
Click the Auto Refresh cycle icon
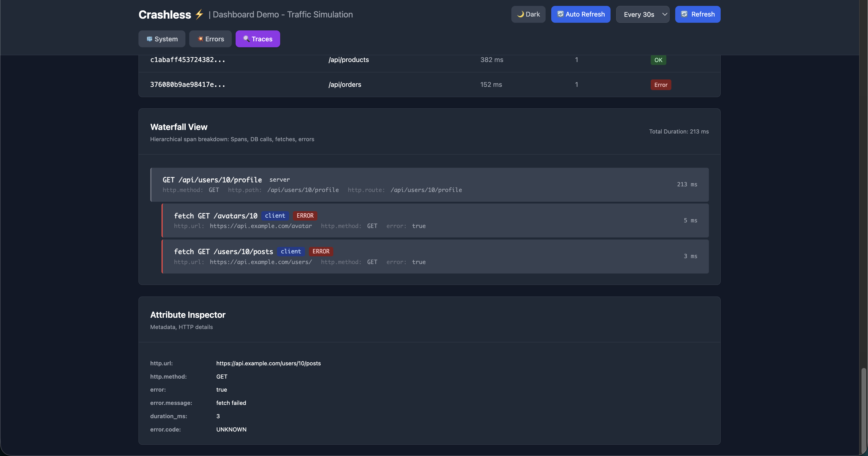coord(560,14)
